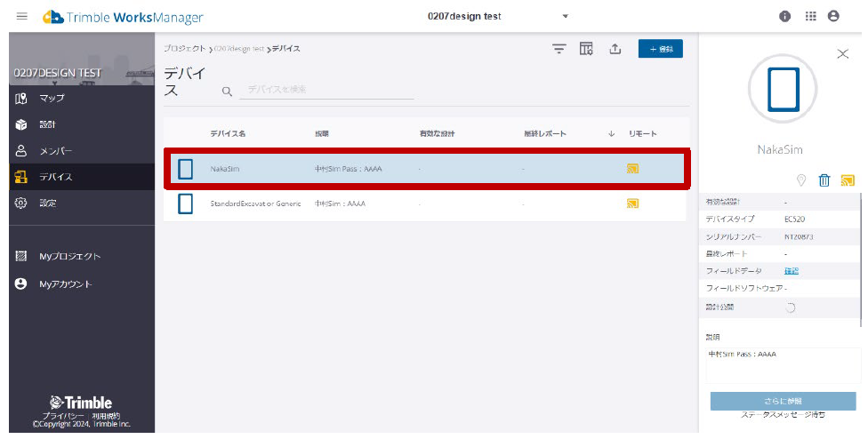The image size is (868, 439).
Task: Select メンバー in the left sidebar
Action: coord(55,151)
